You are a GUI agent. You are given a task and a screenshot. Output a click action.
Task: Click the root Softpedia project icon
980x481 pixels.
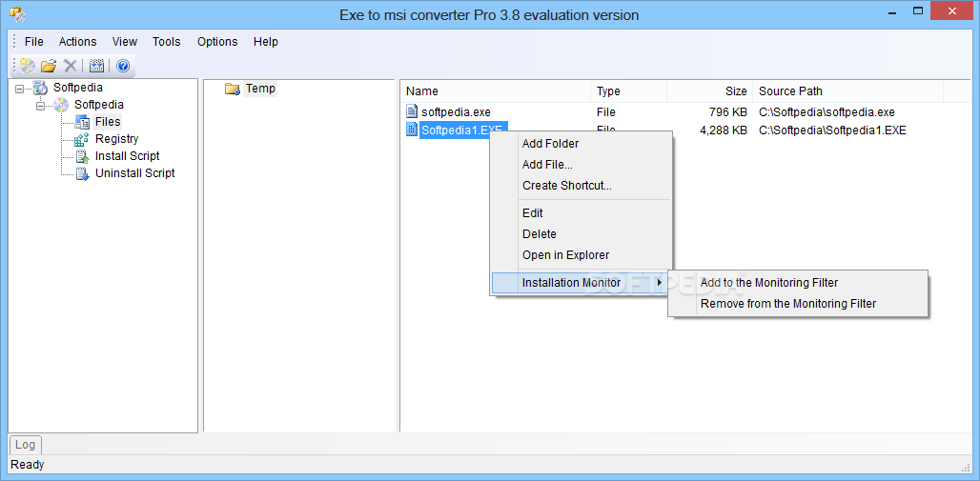40,88
